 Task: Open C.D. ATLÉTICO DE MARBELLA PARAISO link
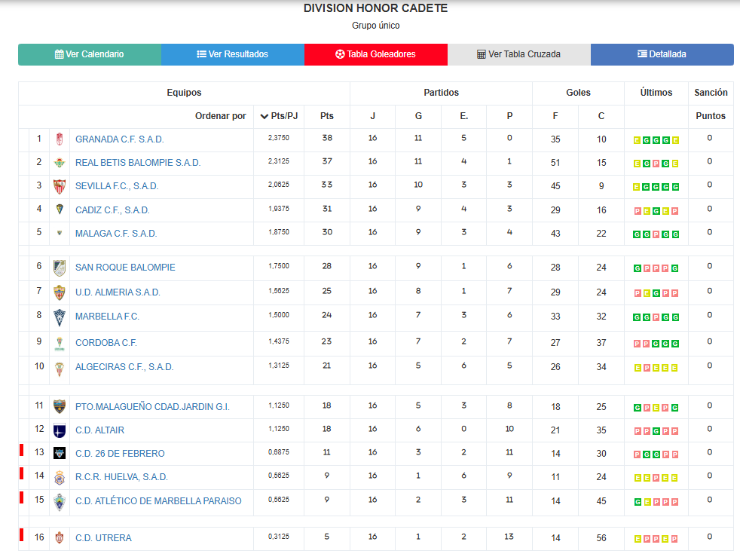pos(158,501)
